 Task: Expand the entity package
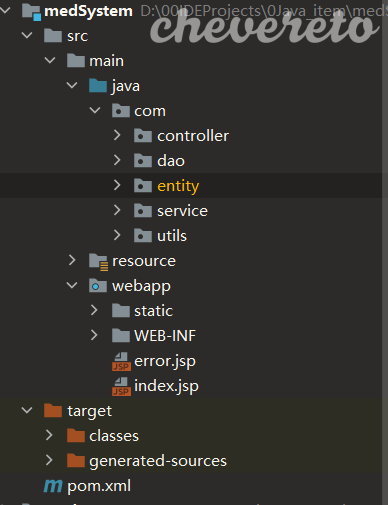tap(117, 185)
